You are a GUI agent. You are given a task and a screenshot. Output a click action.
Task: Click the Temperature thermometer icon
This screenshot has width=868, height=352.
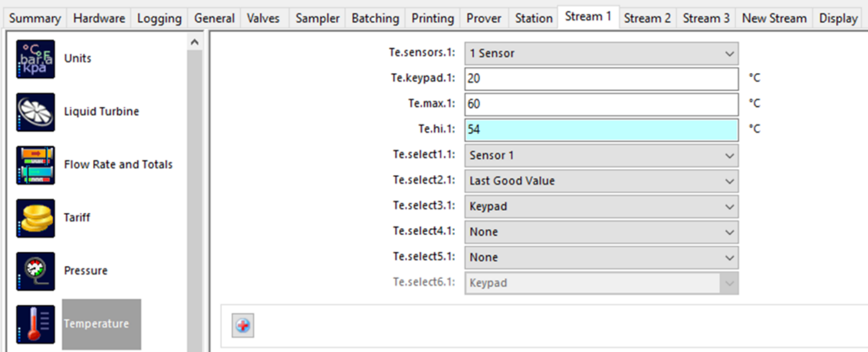36,324
